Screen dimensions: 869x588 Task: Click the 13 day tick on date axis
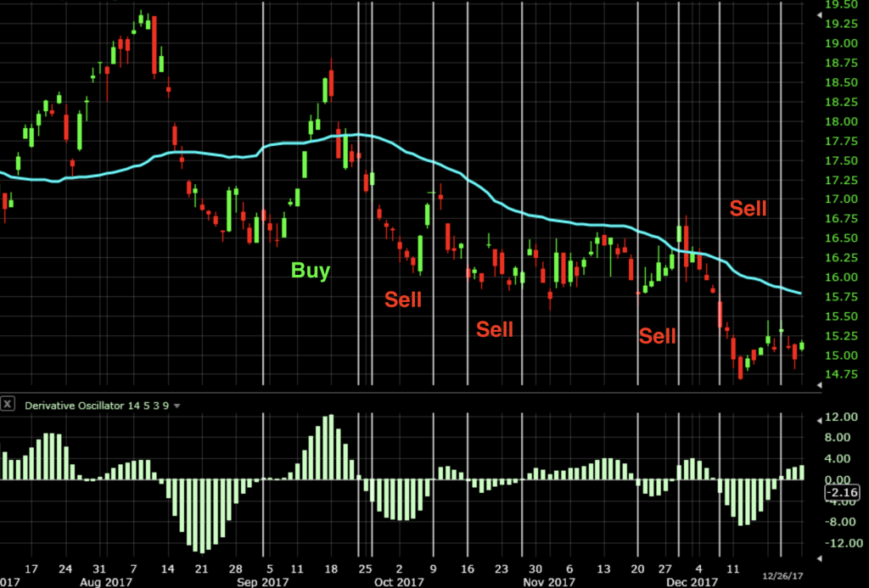pos(603,568)
